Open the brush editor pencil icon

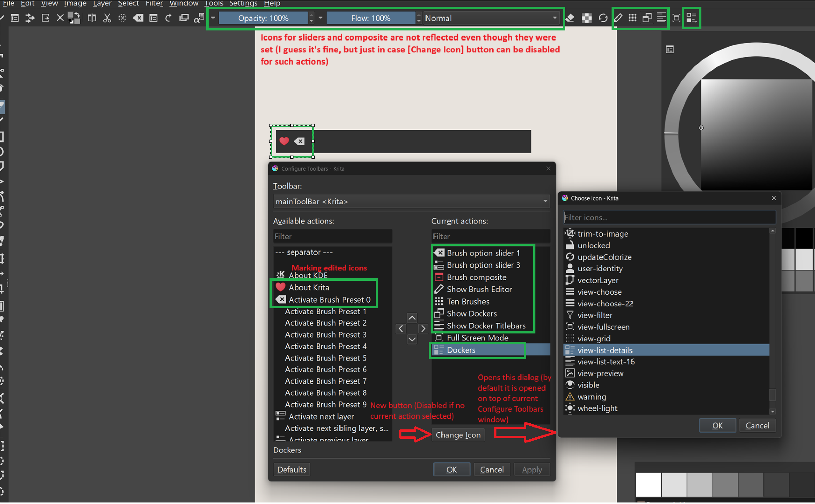[x=618, y=18]
